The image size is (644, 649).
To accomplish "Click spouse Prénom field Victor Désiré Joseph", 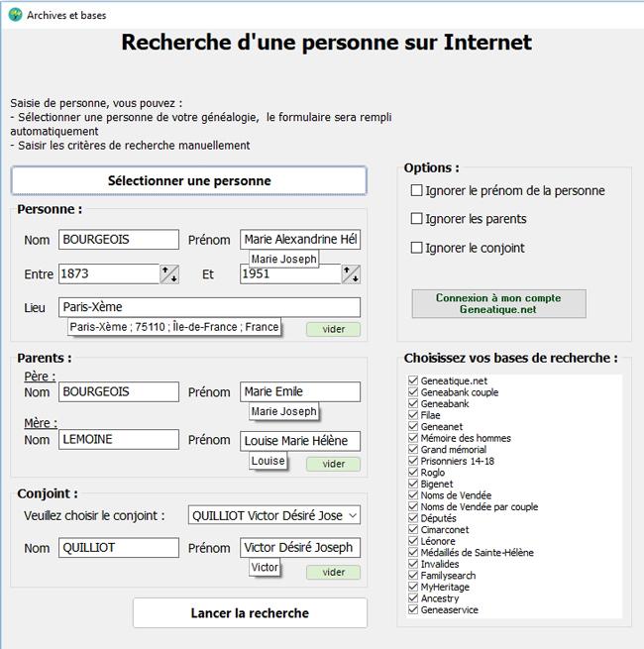I will pyautogui.click(x=300, y=548).
